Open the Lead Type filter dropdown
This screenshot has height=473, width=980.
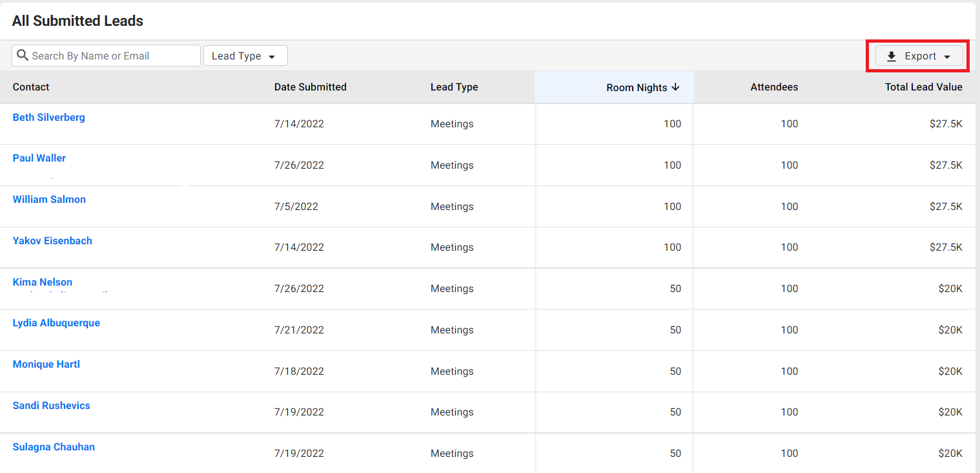pyautogui.click(x=245, y=56)
